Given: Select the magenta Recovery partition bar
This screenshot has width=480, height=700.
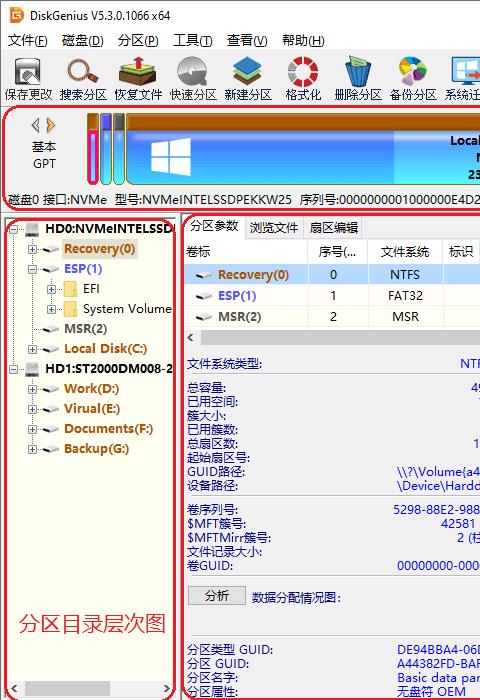Looking at the screenshot, I should 92,156.
